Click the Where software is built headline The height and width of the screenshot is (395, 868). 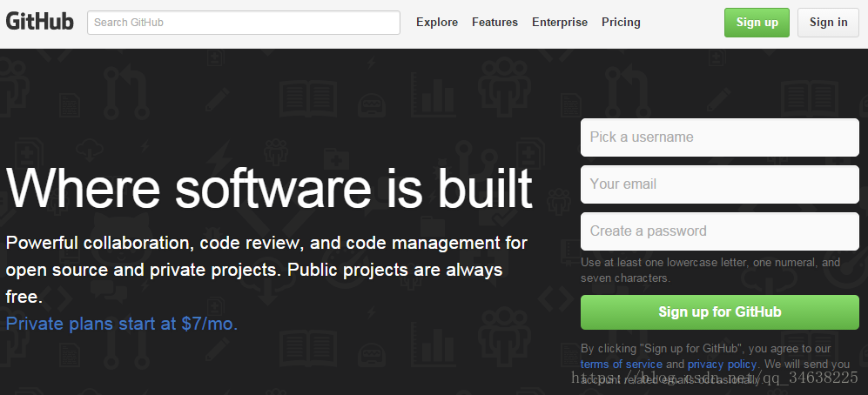pyautogui.click(x=269, y=188)
